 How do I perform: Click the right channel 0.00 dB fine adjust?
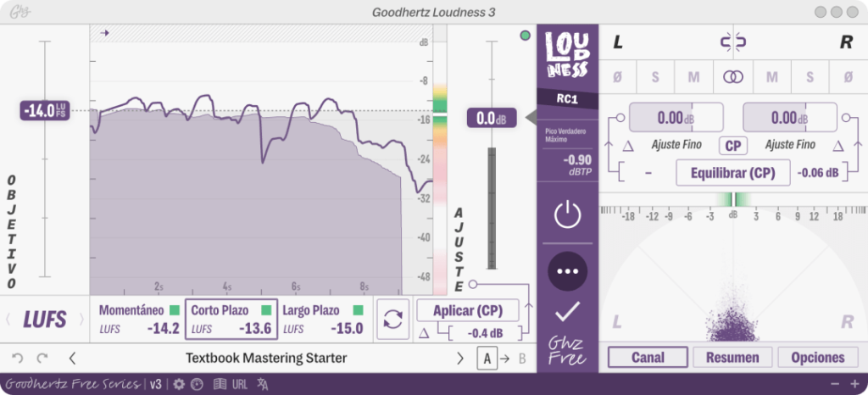coord(790,117)
